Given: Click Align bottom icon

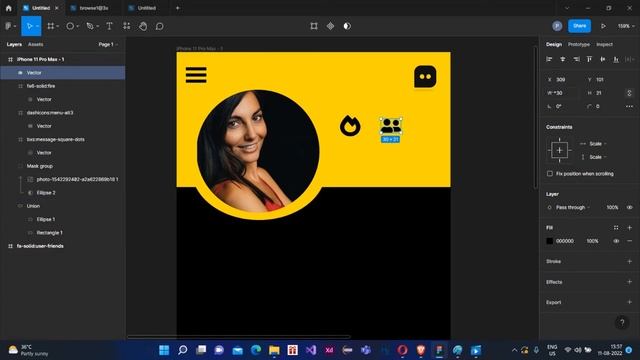Looking at the screenshot, I should pyautogui.click(x=616, y=59).
